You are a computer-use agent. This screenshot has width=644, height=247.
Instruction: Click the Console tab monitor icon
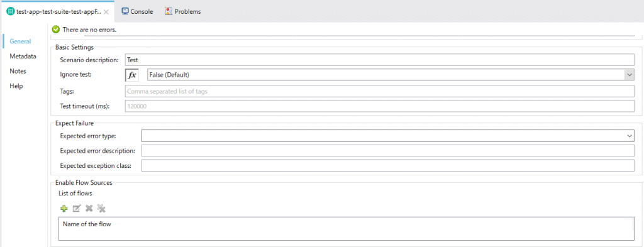click(x=125, y=11)
